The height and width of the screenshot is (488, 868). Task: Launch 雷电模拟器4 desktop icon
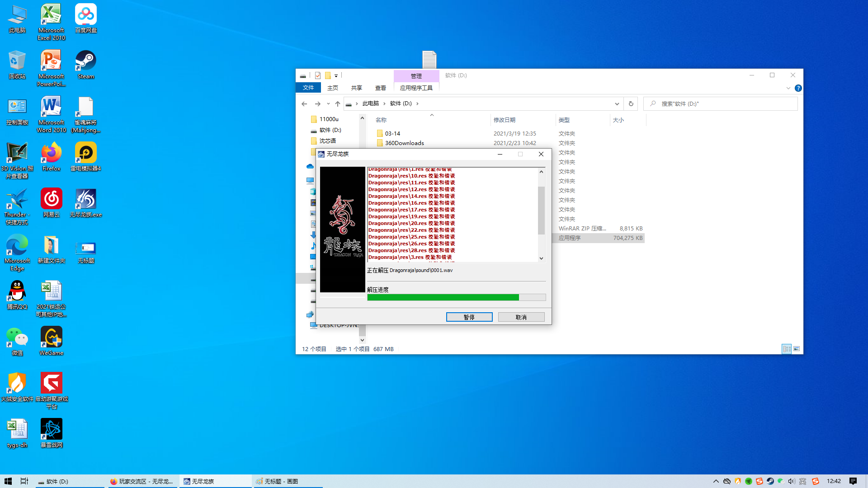tap(85, 157)
